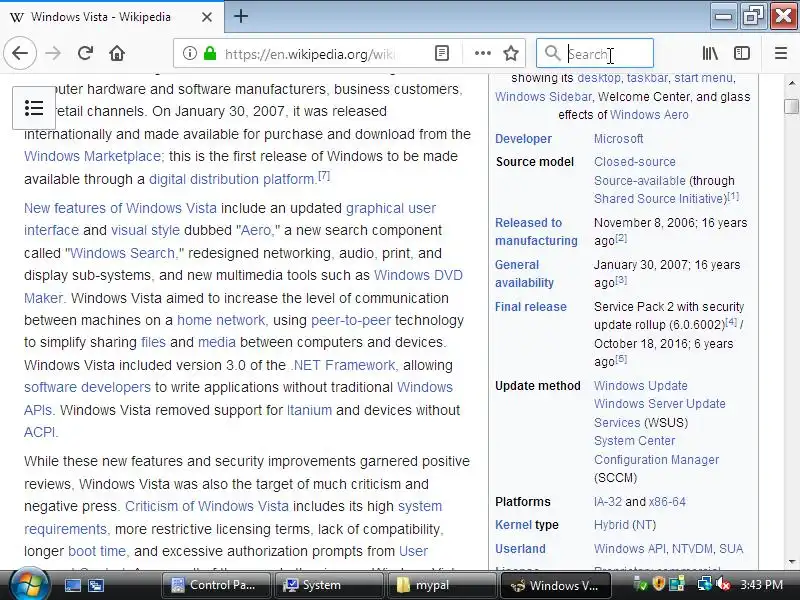Open a new browser tab
This screenshot has width=800, height=600.
coord(241,16)
